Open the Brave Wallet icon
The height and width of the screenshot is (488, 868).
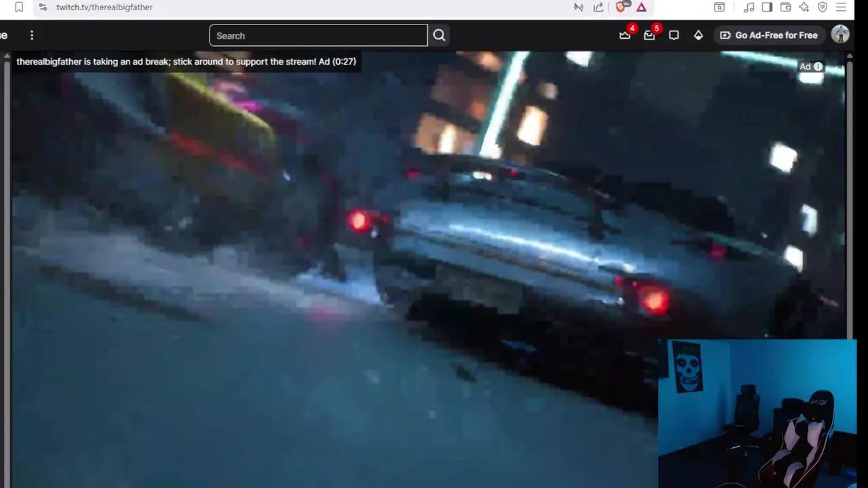pos(786,7)
